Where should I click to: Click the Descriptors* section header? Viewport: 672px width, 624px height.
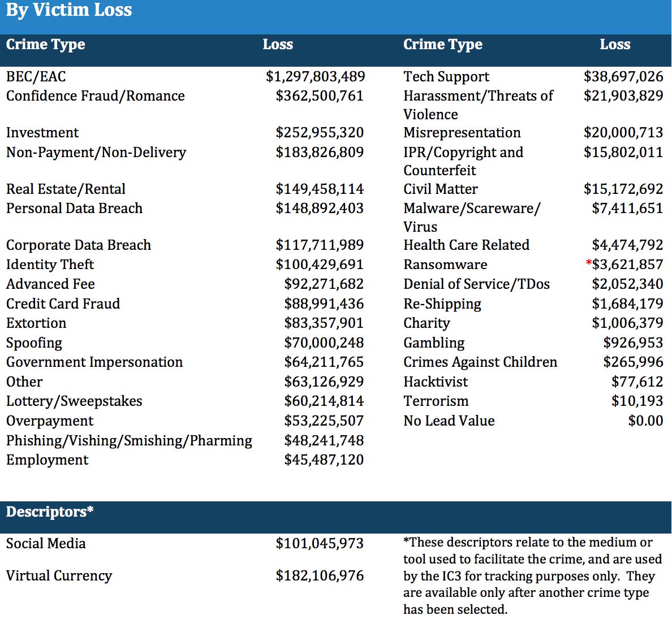[50, 512]
